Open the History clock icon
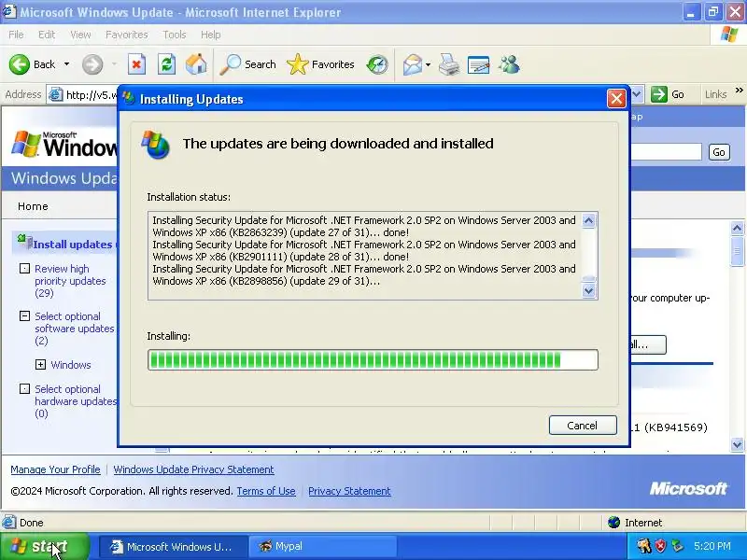747x560 pixels. click(x=377, y=64)
